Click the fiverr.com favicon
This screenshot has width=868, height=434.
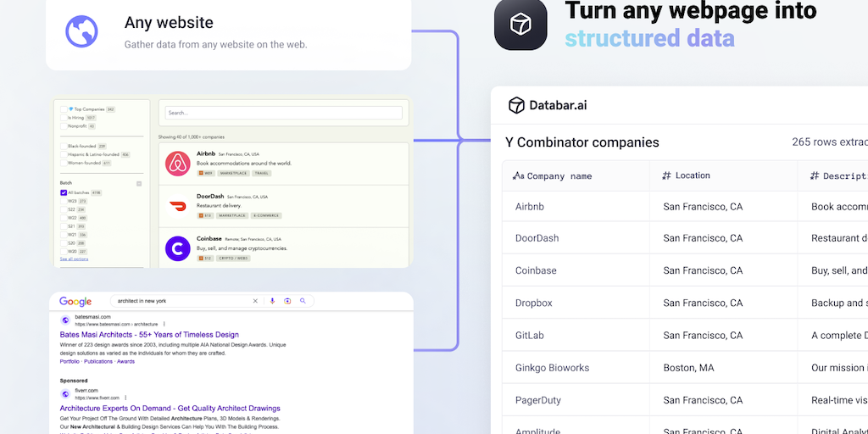coord(65,393)
